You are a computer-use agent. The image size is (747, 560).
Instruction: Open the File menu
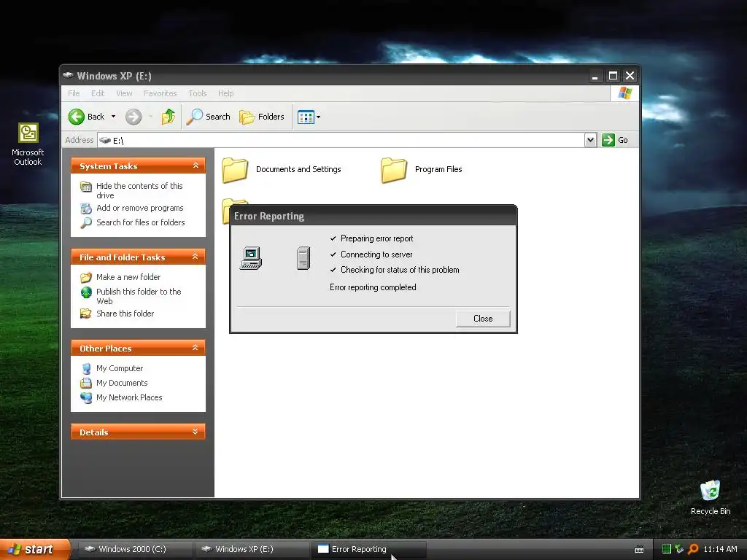click(x=74, y=93)
